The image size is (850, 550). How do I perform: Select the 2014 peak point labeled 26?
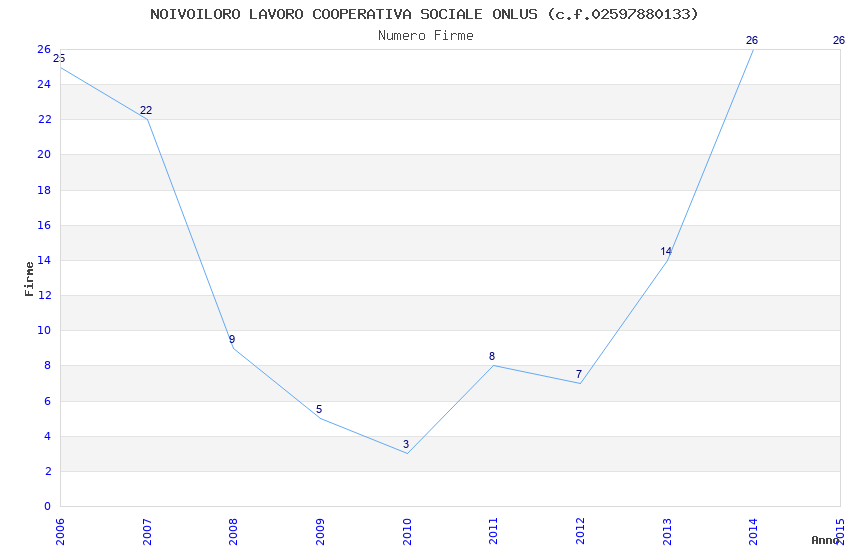[x=753, y=49]
